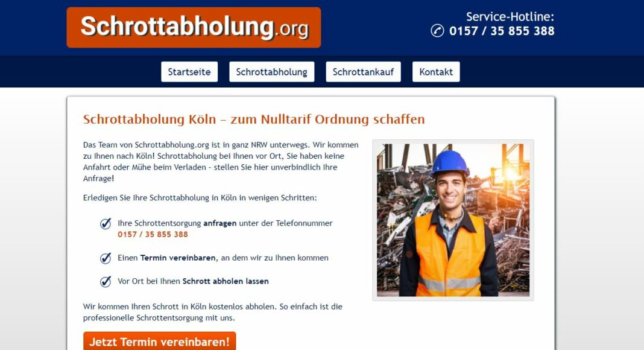Click the checkmark icon next to 'anfragen' step

click(x=106, y=223)
